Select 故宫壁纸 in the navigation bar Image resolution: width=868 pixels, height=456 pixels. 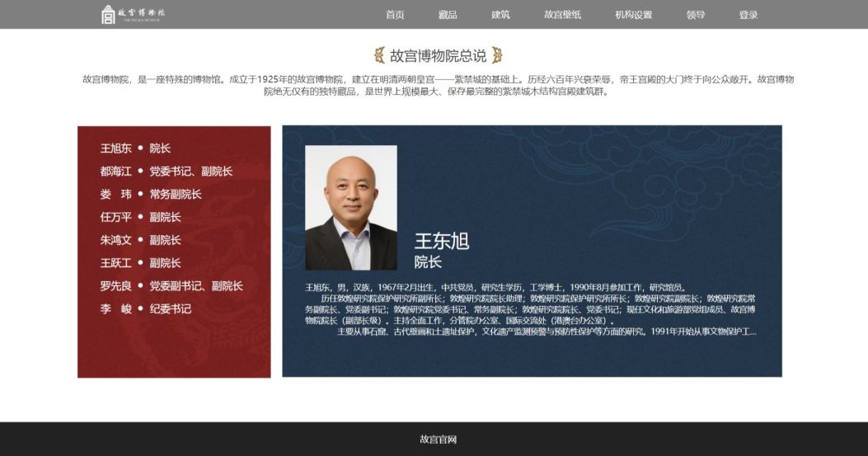pyautogui.click(x=562, y=15)
